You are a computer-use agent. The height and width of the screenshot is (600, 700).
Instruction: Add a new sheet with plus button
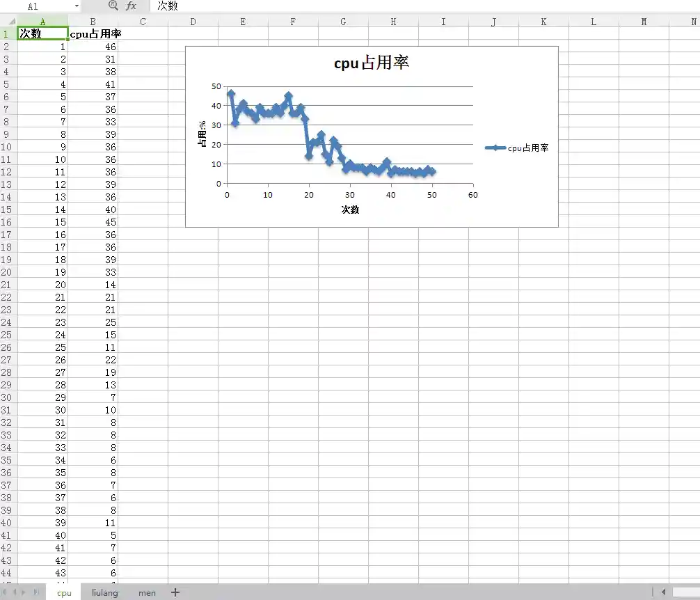tap(175, 592)
